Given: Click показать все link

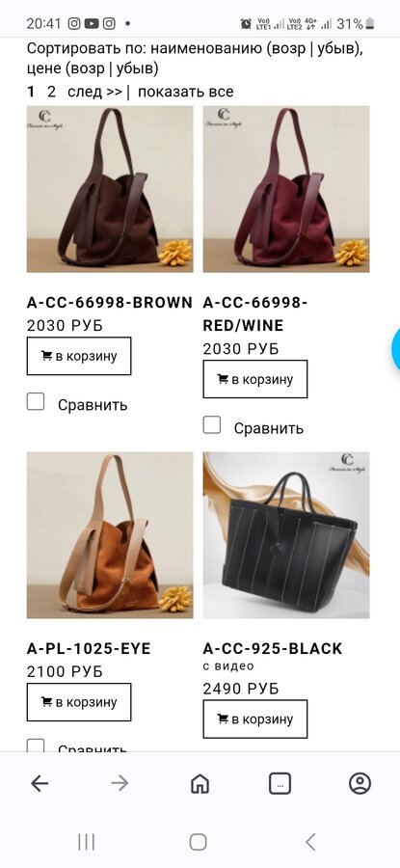Looking at the screenshot, I should (x=186, y=92).
